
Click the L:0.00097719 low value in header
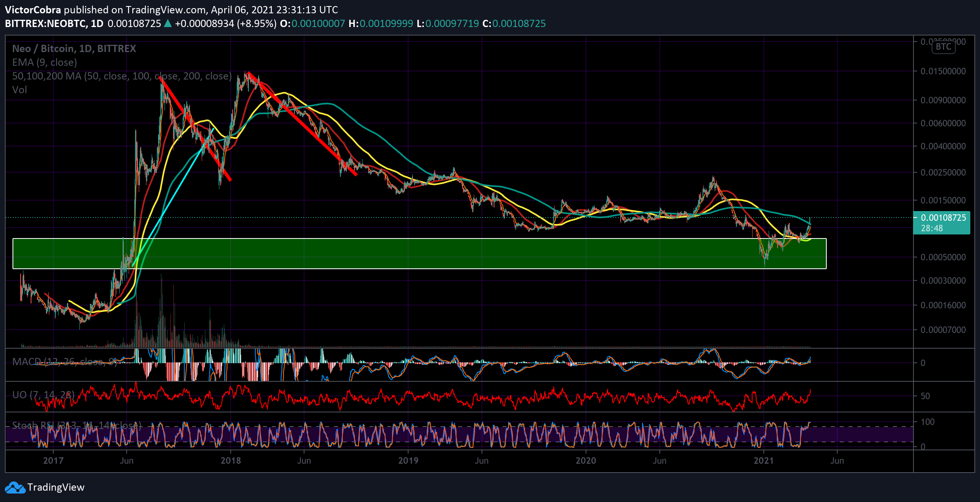coord(448,23)
